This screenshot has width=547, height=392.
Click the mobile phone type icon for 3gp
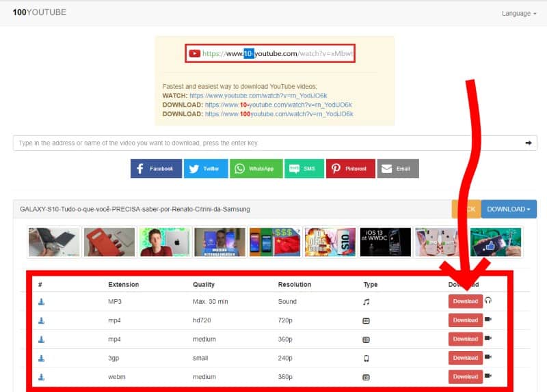(366, 359)
